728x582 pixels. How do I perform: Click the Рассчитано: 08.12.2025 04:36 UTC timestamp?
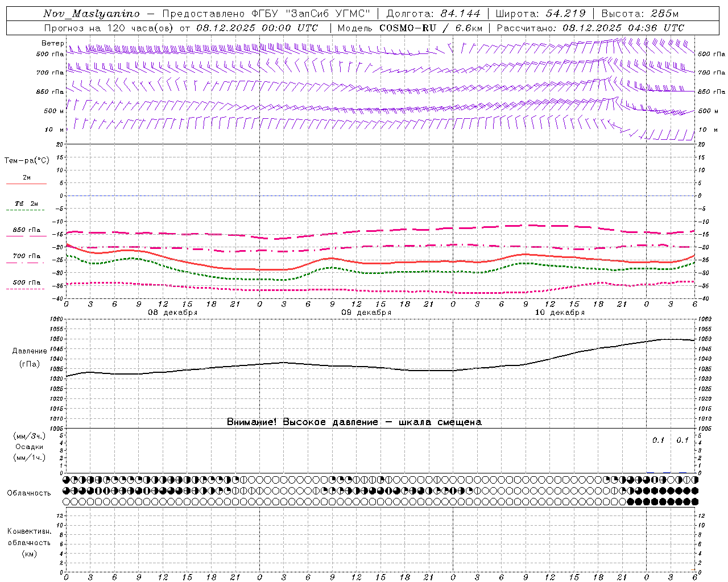(x=590, y=28)
